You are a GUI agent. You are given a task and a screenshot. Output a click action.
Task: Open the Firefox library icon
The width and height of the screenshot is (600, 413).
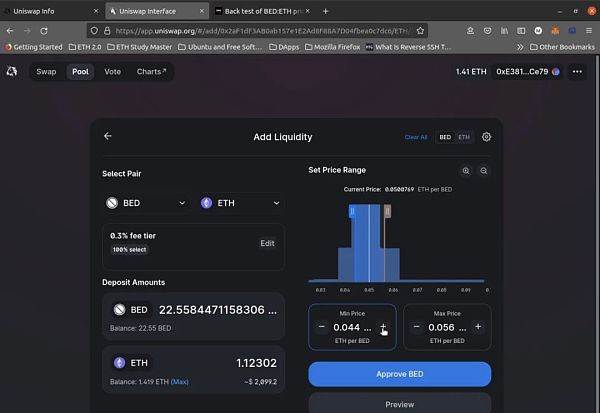pos(504,31)
